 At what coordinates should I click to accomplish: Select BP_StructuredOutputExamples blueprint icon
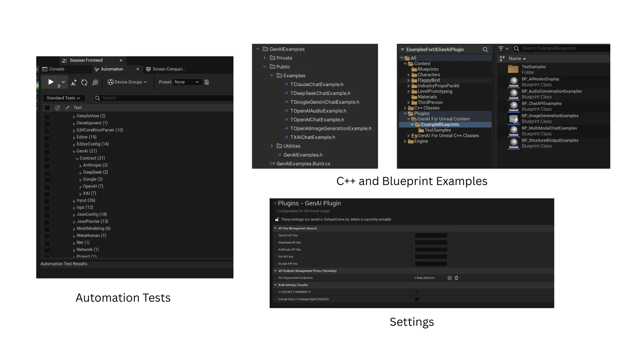(514, 143)
